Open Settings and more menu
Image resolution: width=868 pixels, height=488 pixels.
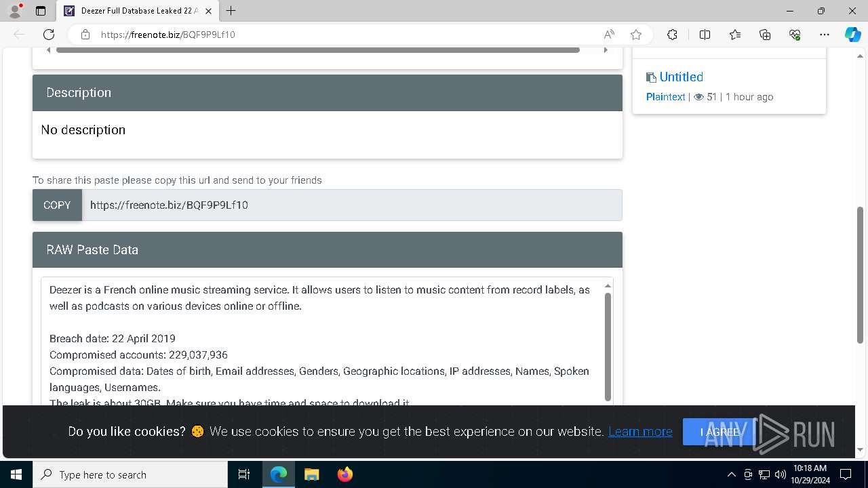[825, 35]
